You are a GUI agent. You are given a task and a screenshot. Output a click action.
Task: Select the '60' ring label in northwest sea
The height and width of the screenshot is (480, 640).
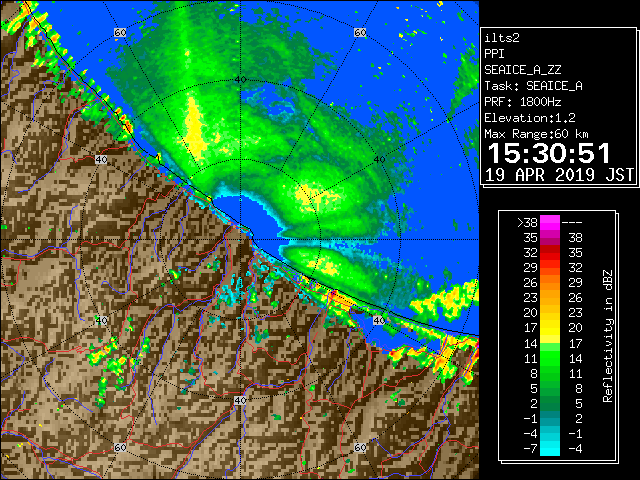pyautogui.click(x=120, y=32)
